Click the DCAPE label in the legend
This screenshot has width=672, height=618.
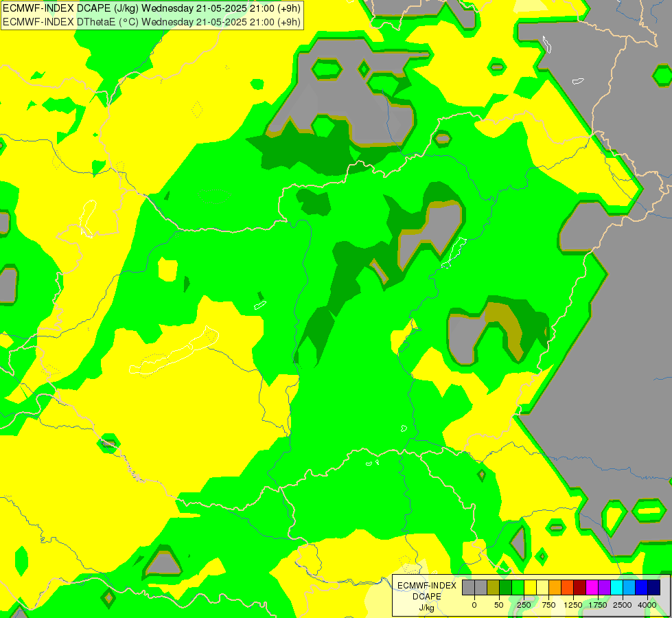tap(427, 597)
